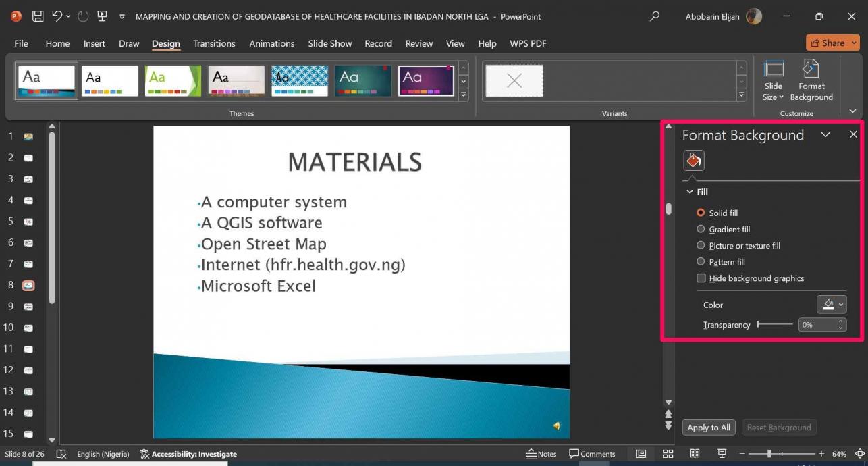
Task: Open the Notes pane from status bar
Action: 541,454
